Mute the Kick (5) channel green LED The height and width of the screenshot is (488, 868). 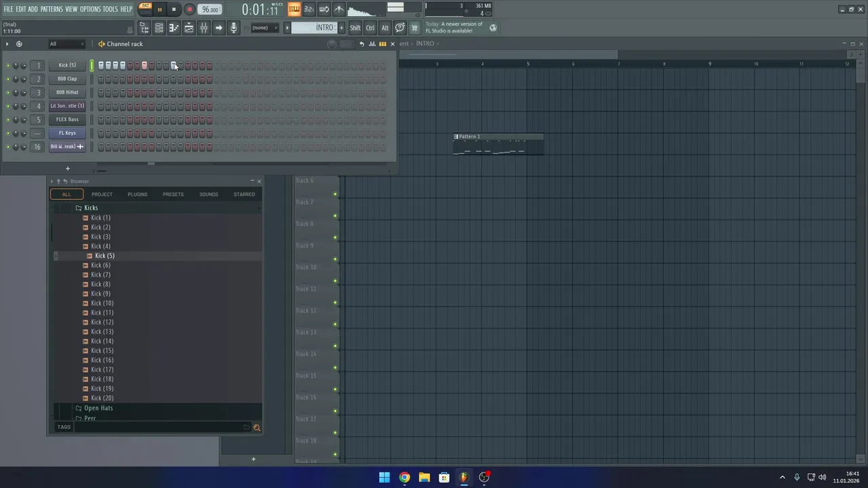pos(8,66)
